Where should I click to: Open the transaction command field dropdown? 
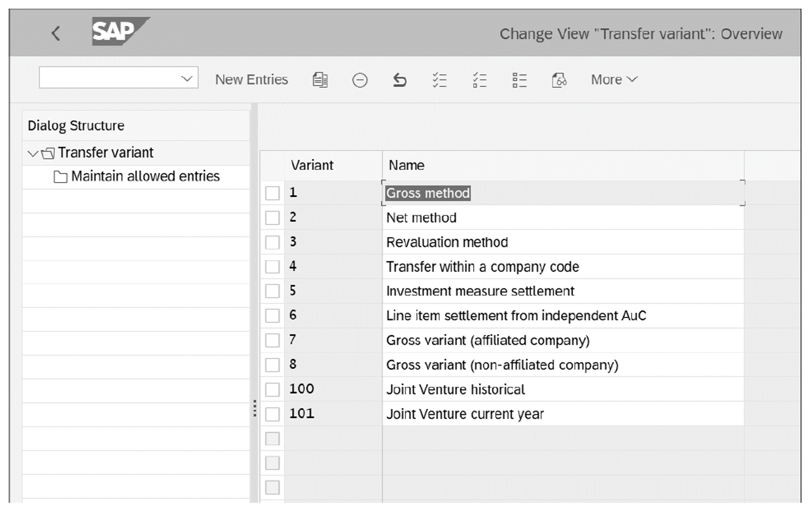(187, 77)
